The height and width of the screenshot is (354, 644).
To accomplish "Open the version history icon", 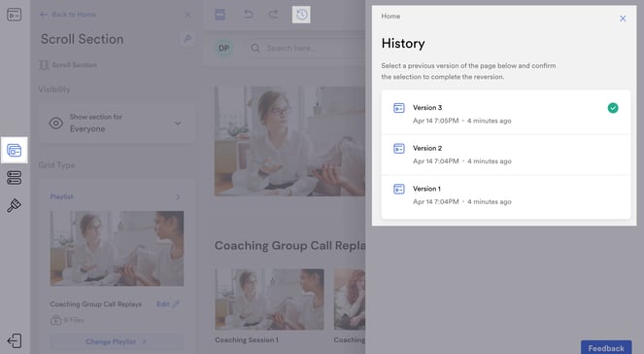I will pyautogui.click(x=301, y=15).
